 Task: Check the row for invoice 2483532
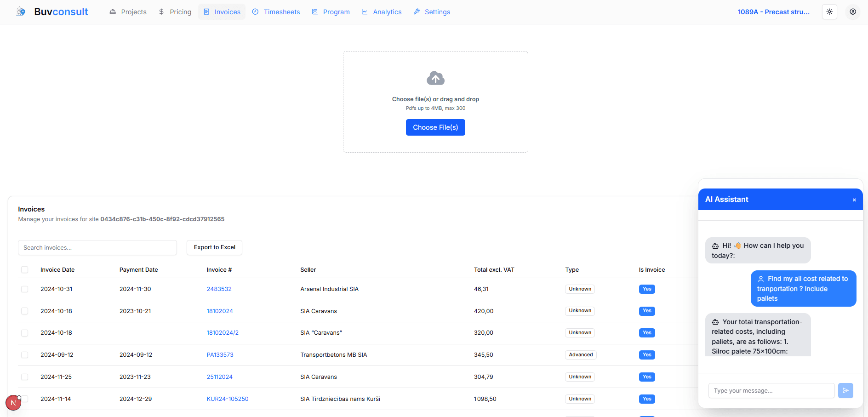point(25,289)
